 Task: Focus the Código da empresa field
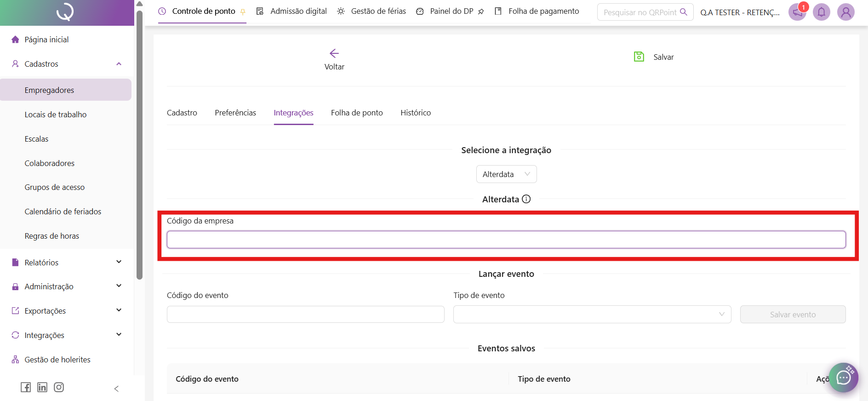(x=506, y=240)
